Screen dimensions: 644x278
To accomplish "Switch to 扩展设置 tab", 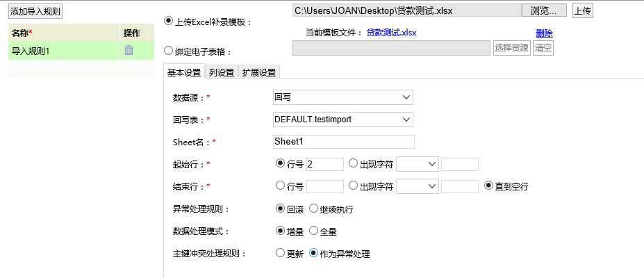I will coord(258,73).
